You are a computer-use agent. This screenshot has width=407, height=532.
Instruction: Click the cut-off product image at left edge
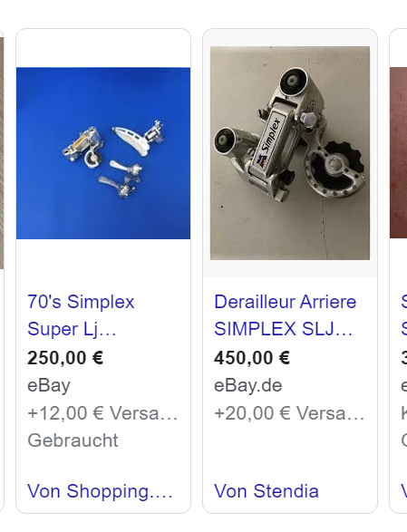pos(2,153)
